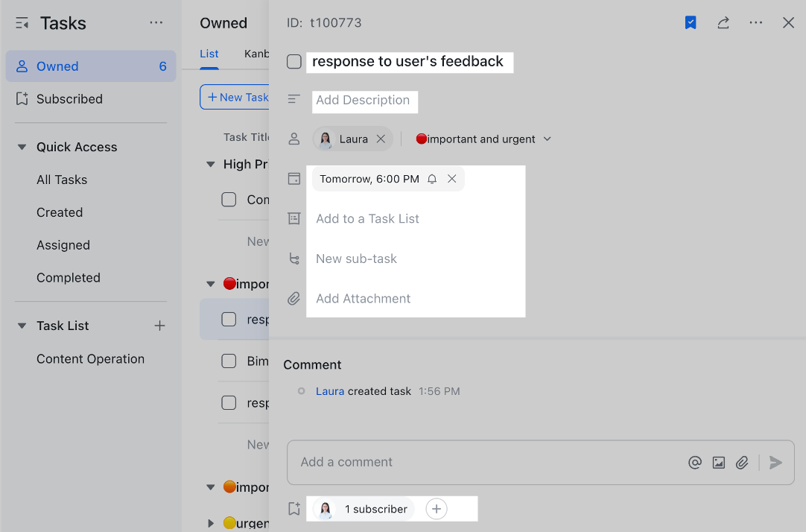The width and height of the screenshot is (806, 532).
Task: Attach a file using the comment paperclip icon
Action: click(x=742, y=462)
